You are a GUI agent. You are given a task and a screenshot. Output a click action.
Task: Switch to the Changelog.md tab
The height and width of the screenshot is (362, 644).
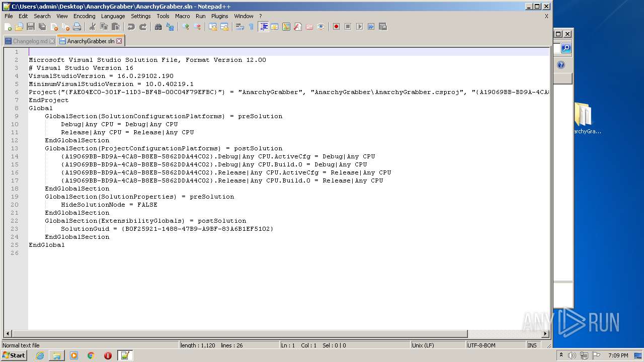(x=30, y=41)
